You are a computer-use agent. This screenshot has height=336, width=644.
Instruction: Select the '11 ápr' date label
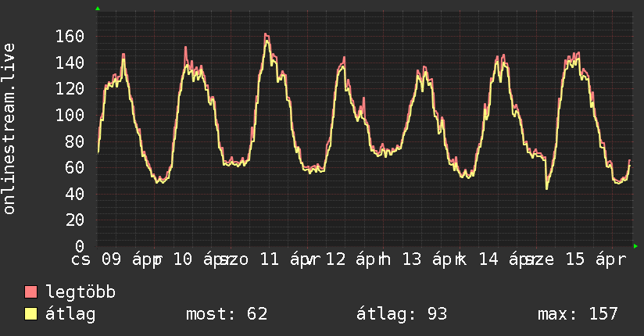coord(288,259)
